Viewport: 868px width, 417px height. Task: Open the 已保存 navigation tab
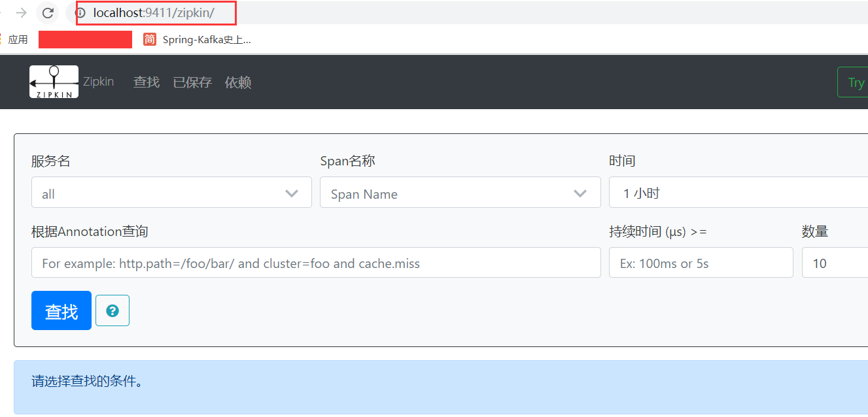(192, 82)
